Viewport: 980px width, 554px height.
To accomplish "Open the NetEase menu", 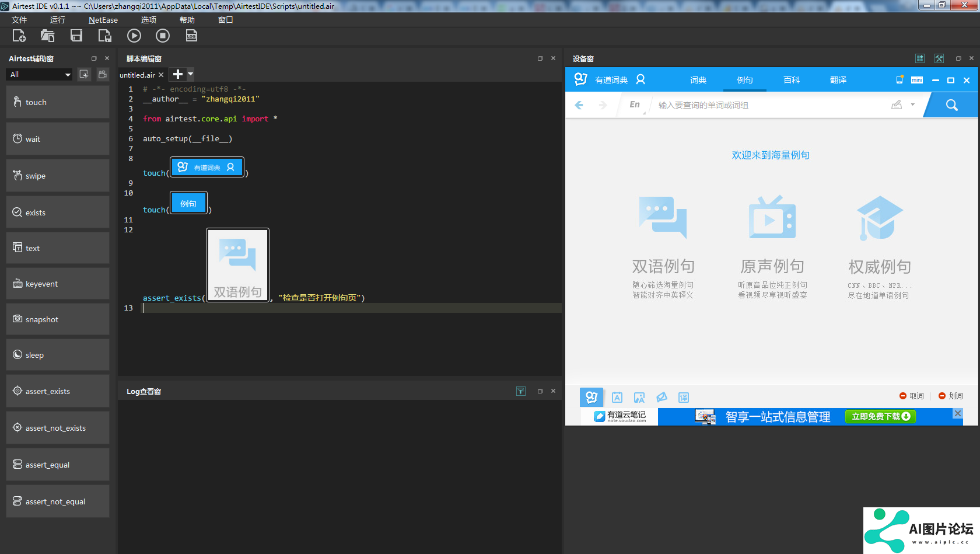I will 103,20.
